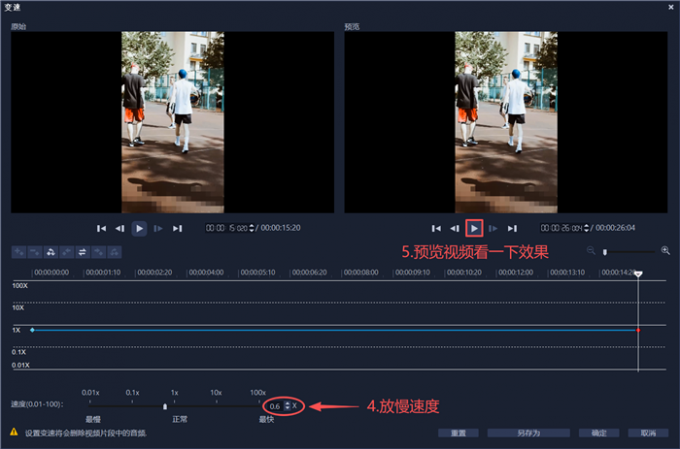The height and width of the screenshot is (449, 680).
Task: Jump to end in the preview player
Action: [x=512, y=229]
